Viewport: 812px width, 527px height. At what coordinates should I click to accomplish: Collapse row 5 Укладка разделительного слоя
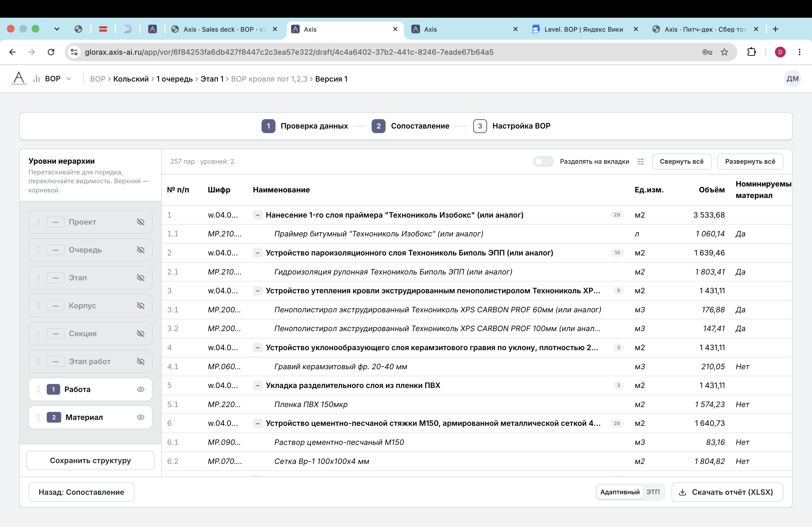coord(258,386)
